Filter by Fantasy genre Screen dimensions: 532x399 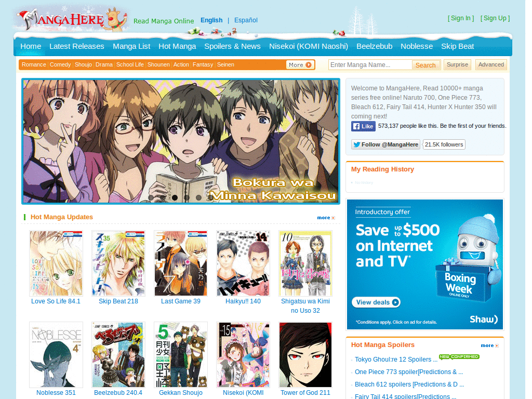pyautogui.click(x=203, y=65)
